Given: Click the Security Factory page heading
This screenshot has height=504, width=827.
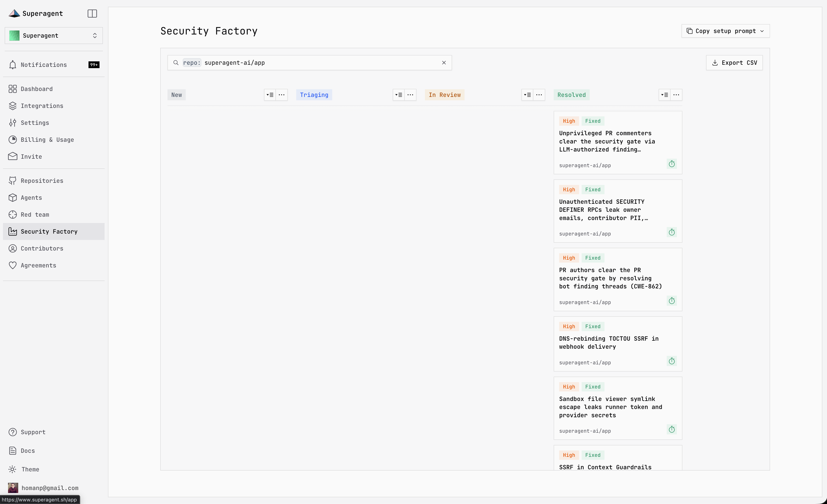Looking at the screenshot, I should click(x=209, y=31).
